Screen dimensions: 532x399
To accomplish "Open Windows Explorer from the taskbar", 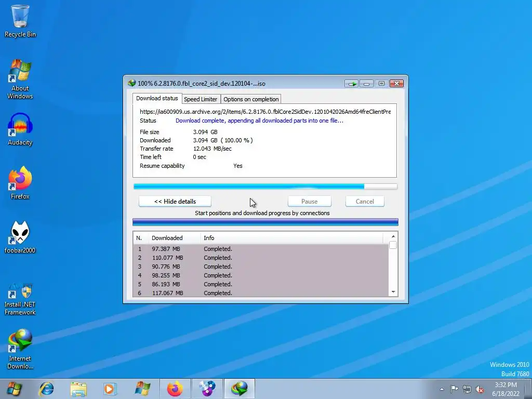I will coord(79,389).
